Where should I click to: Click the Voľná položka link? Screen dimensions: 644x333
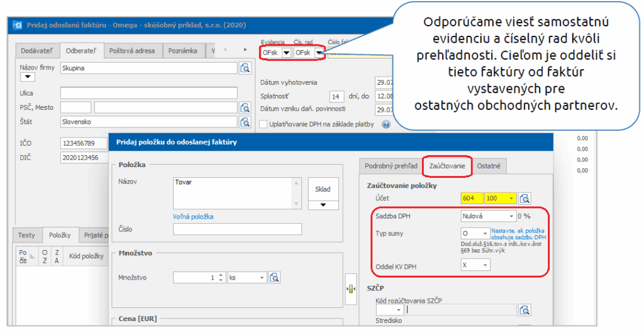point(193,217)
